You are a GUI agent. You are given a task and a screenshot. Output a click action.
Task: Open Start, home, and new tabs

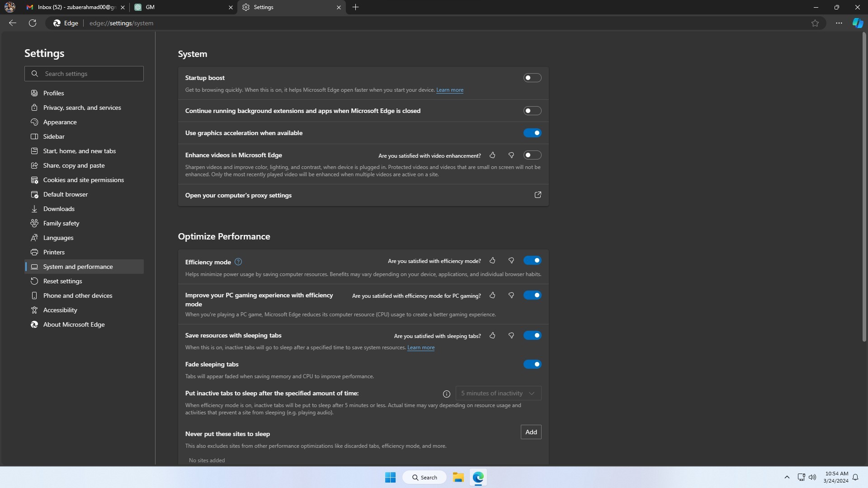click(84, 151)
